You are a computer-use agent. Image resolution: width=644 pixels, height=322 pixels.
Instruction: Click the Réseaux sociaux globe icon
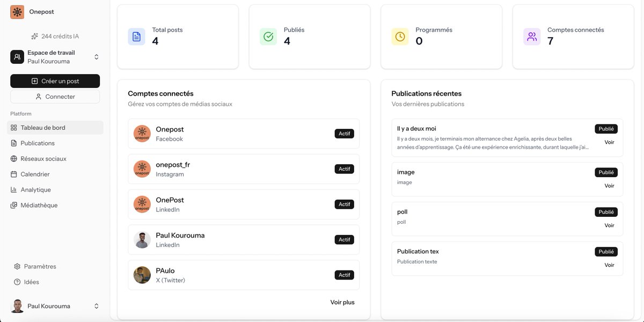click(x=14, y=159)
